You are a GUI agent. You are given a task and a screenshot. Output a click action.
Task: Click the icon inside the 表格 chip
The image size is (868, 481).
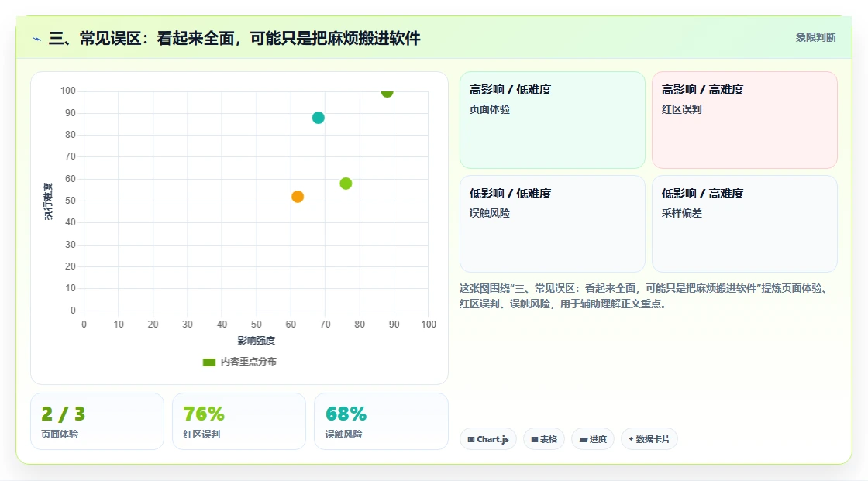[x=535, y=439]
